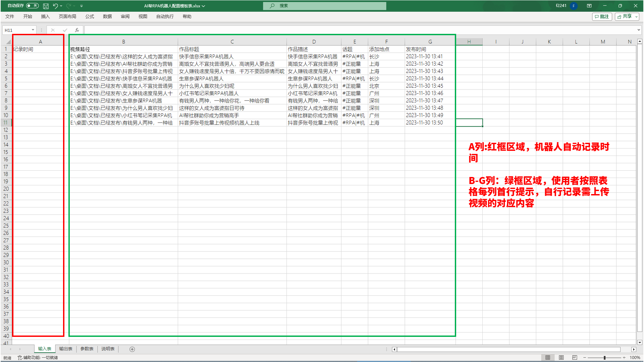Switch to the 输入表 sheet tab
This screenshot has height=362, width=644.
45,349
